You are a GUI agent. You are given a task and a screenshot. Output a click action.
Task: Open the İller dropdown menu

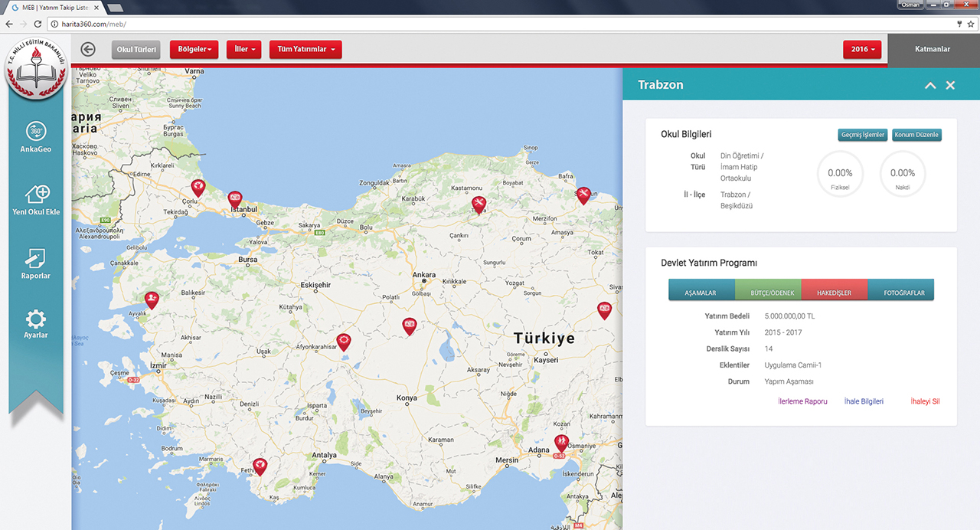(x=244, y=50)
